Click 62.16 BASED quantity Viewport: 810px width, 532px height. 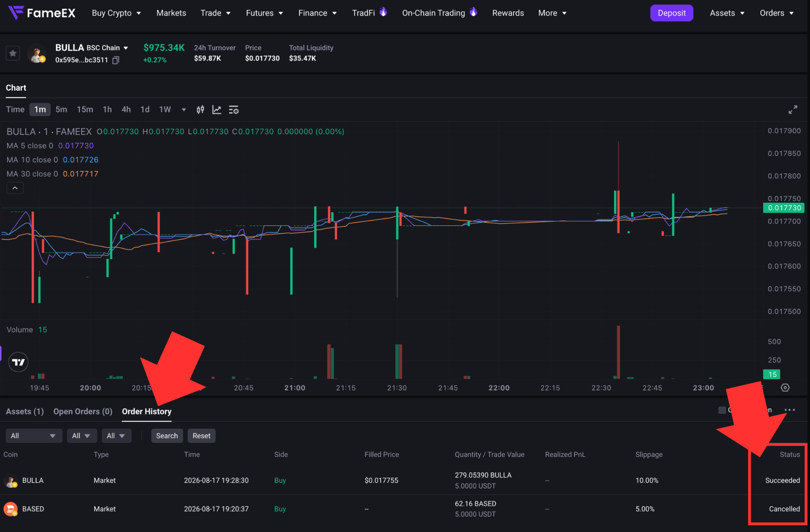click(x=475, y=504)
